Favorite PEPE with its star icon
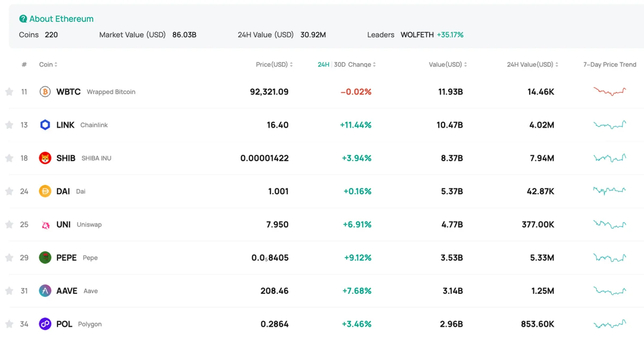This screenshot has width=644, height=340. pos(9,258)
